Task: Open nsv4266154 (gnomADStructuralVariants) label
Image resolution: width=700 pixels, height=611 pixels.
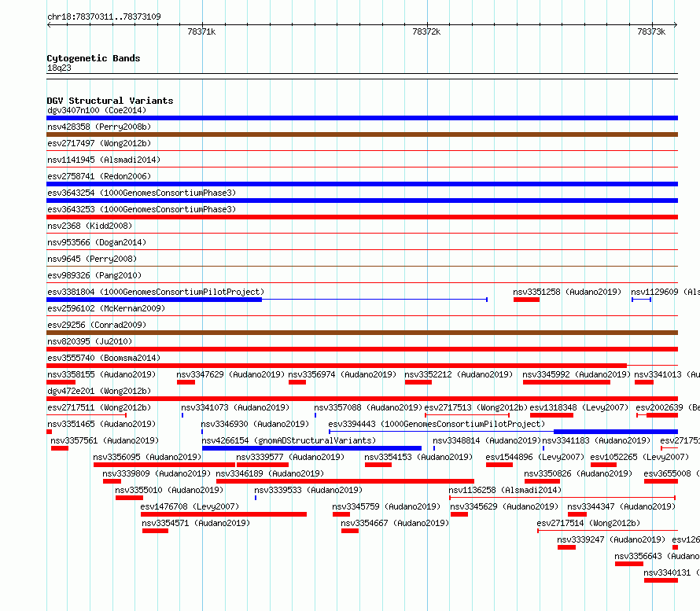Action: tap(289, 440)
